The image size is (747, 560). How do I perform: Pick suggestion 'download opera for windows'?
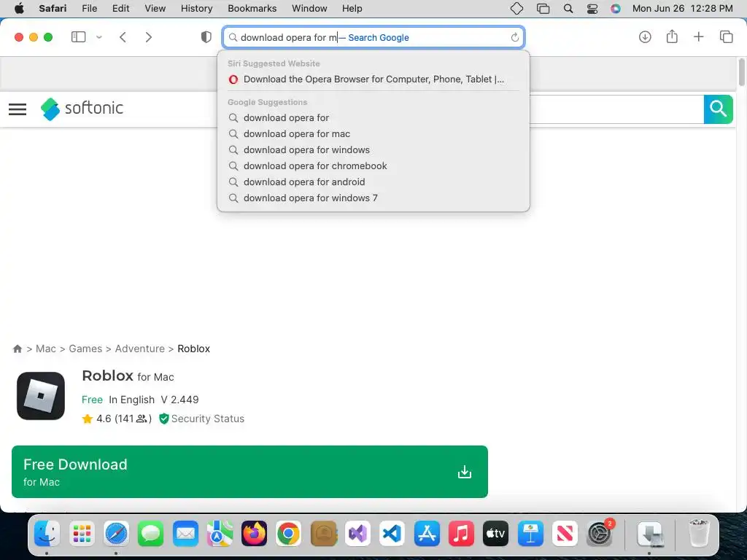pyautogui.click(x=373, y=150)
